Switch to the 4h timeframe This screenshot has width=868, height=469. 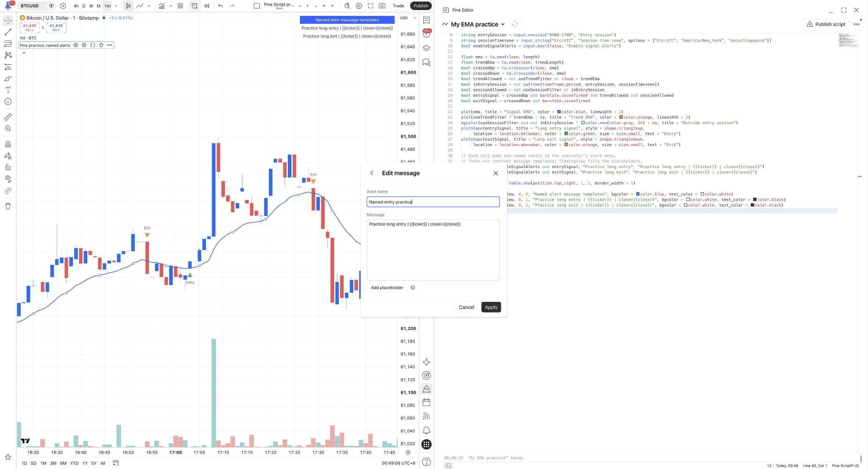click(x=76, y=6)
